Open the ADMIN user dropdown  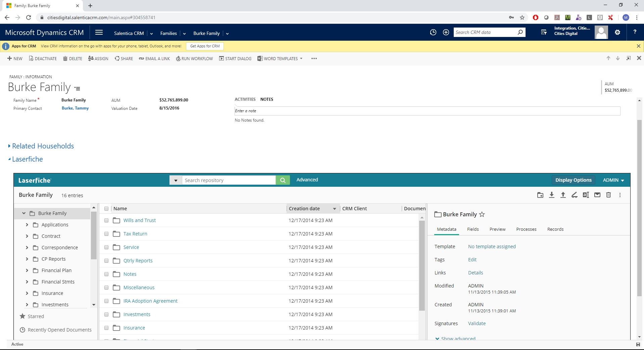[x=613, y=180]
